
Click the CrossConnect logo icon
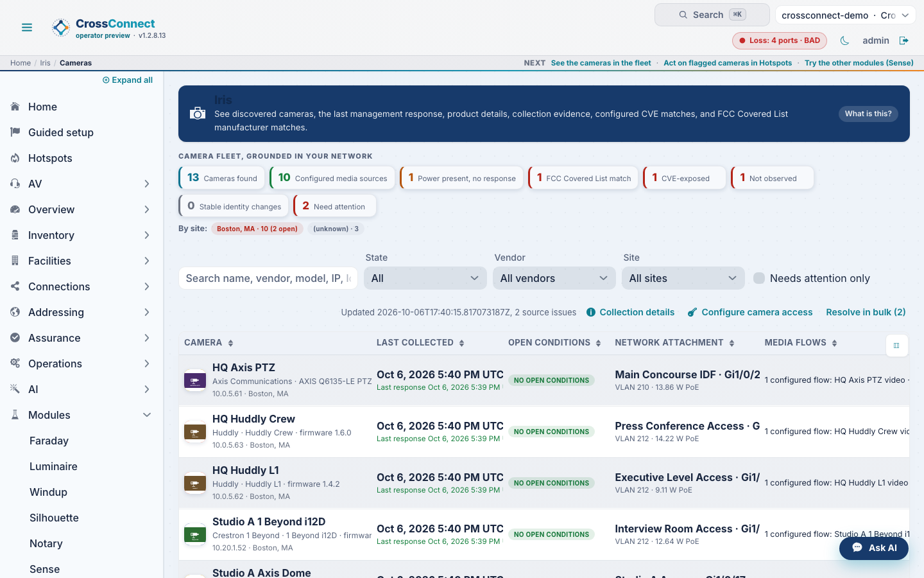(x=61, y=28)
